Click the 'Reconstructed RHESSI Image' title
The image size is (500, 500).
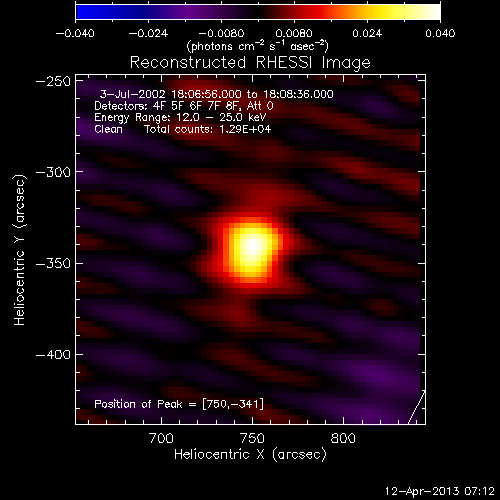(x=250, y=62)
